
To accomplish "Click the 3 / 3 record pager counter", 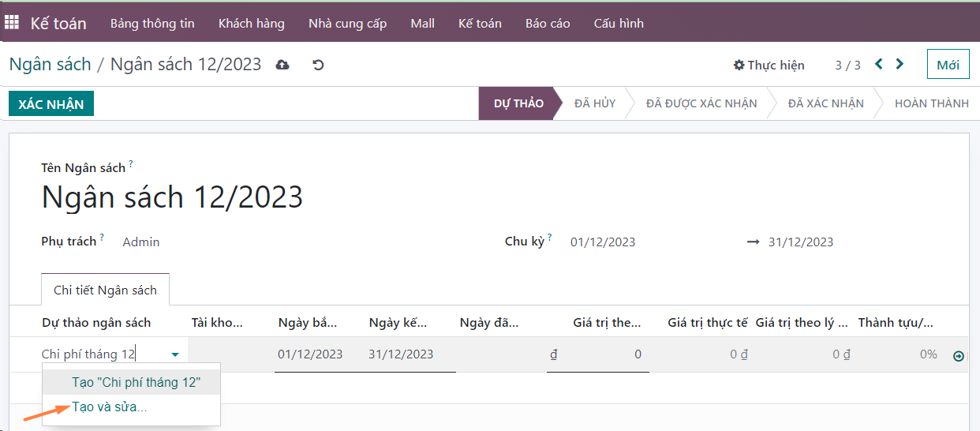I will pyautogui.click(x=848, y=65).
